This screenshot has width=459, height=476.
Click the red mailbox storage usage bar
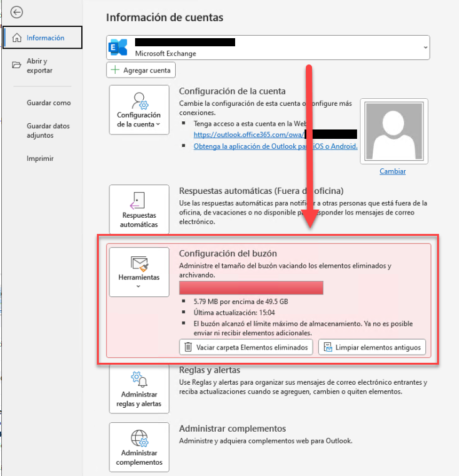tap(251, 288)
